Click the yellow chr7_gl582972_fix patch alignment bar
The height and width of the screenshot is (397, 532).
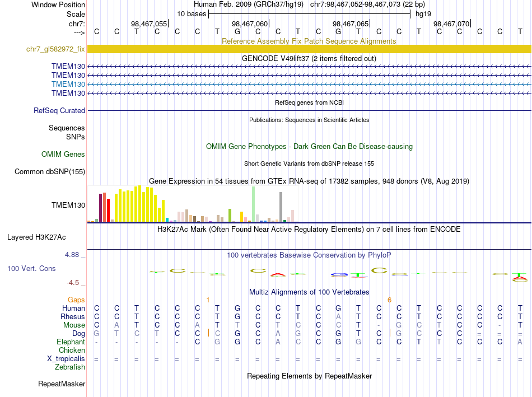(x=309, y=49)
